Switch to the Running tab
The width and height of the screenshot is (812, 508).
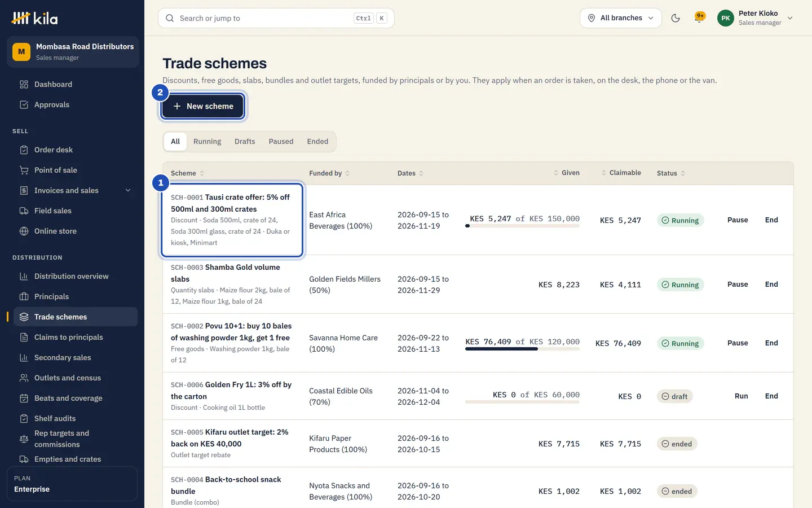coord(207,142)
